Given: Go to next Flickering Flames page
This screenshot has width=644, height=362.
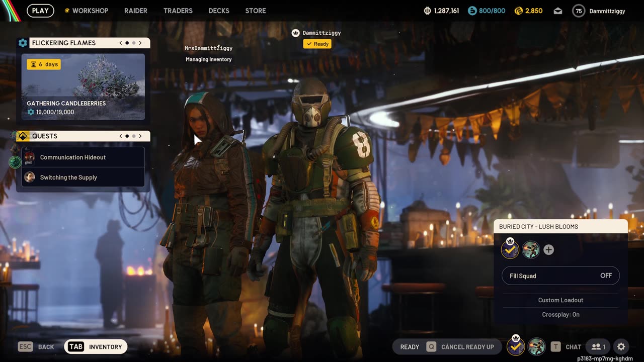Looking at the screenshot, I should (140, 43).
